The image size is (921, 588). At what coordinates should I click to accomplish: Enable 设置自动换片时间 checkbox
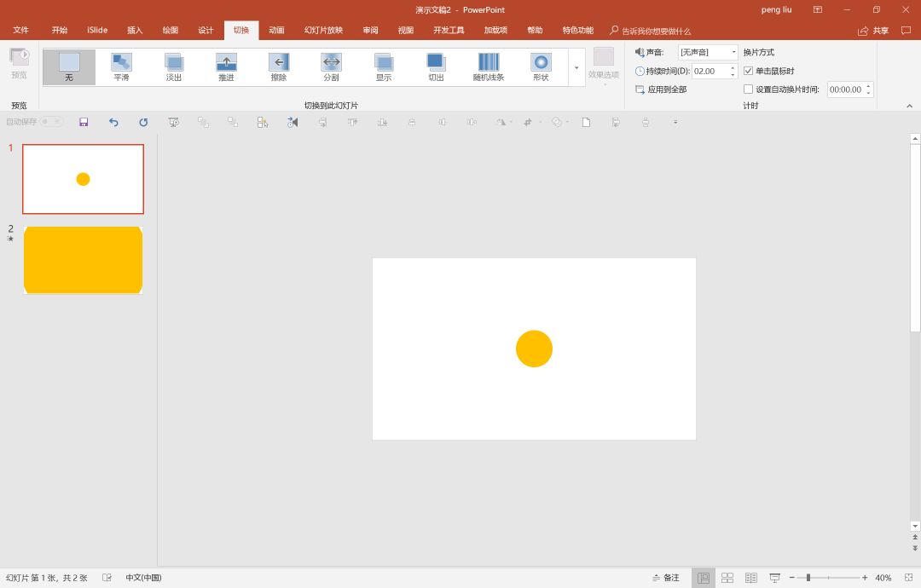click(x=749, y=89)
